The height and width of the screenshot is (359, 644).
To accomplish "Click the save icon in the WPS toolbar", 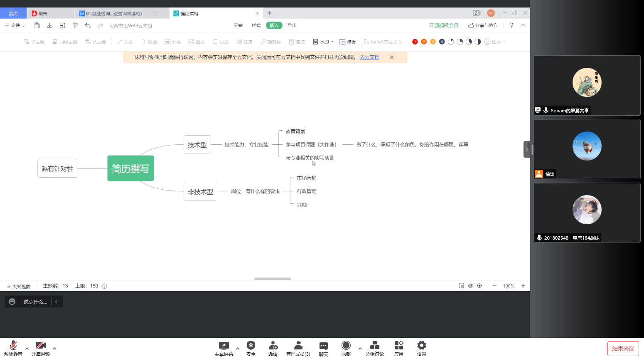I will click(37, 25).
